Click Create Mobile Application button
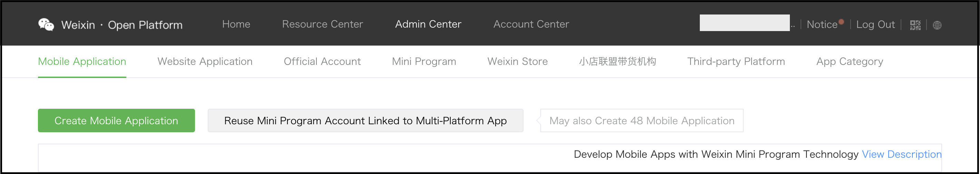Screen dimensions: 980x174 point(116,120)
